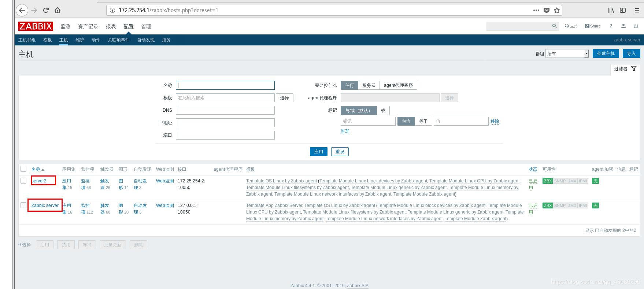Screen dimensions: 644x289
Task: Show site information icon in address bar
Action: tap(112, 10)
